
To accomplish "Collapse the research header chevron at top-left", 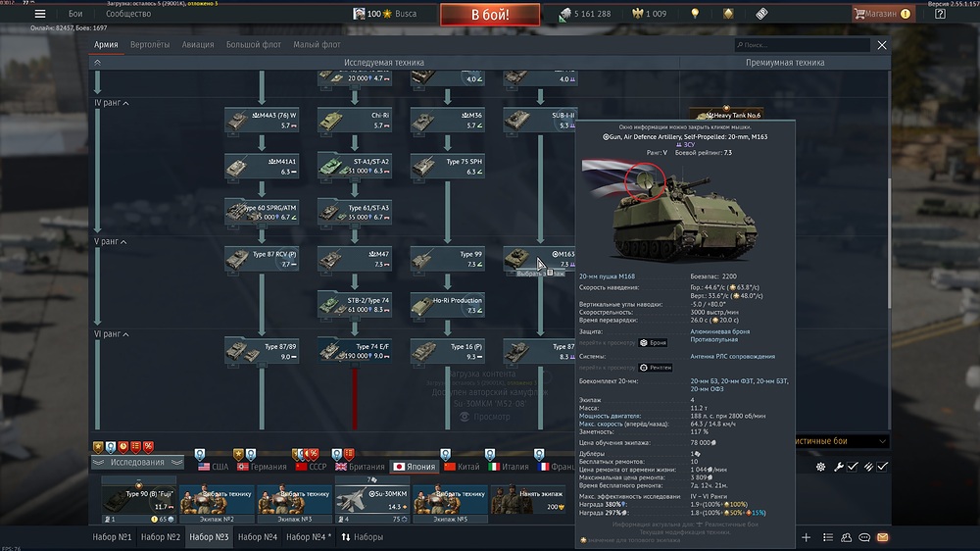I will (97, 63).
